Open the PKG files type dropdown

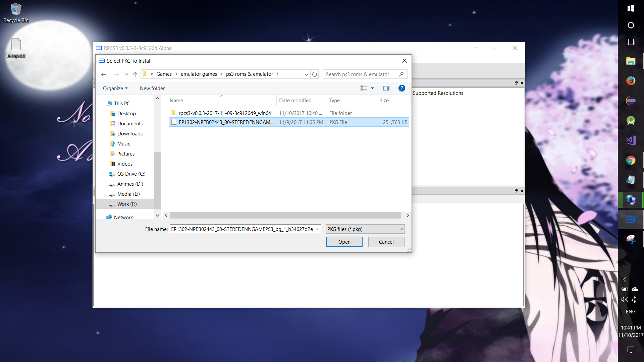tap(365, 229)
